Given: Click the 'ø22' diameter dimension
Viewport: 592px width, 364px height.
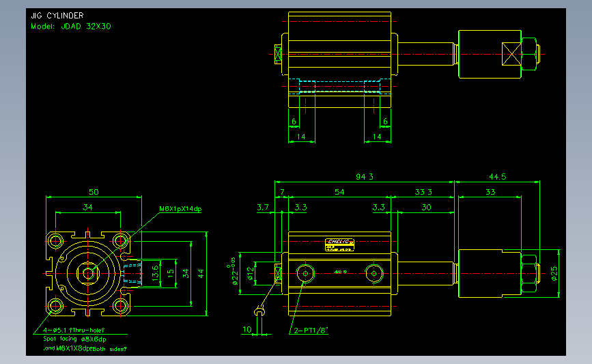Looking at the screenshot, I should (x=234, y=272).
